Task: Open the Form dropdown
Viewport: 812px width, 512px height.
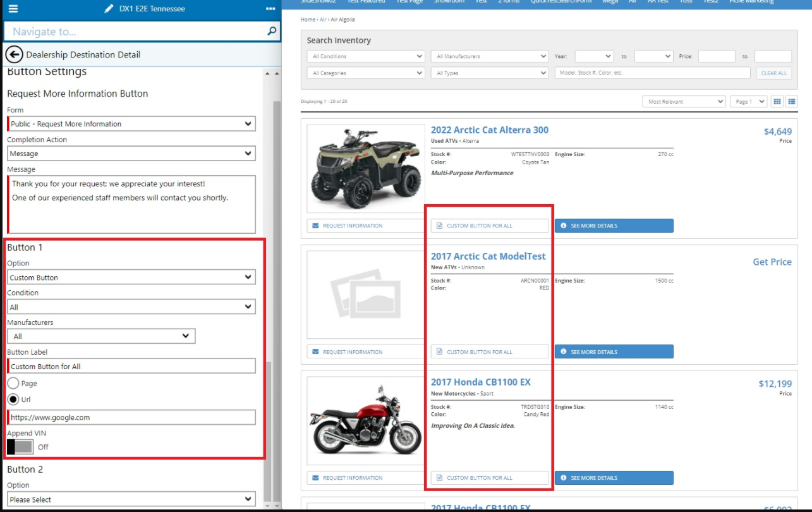Action: tap(131, 124)
